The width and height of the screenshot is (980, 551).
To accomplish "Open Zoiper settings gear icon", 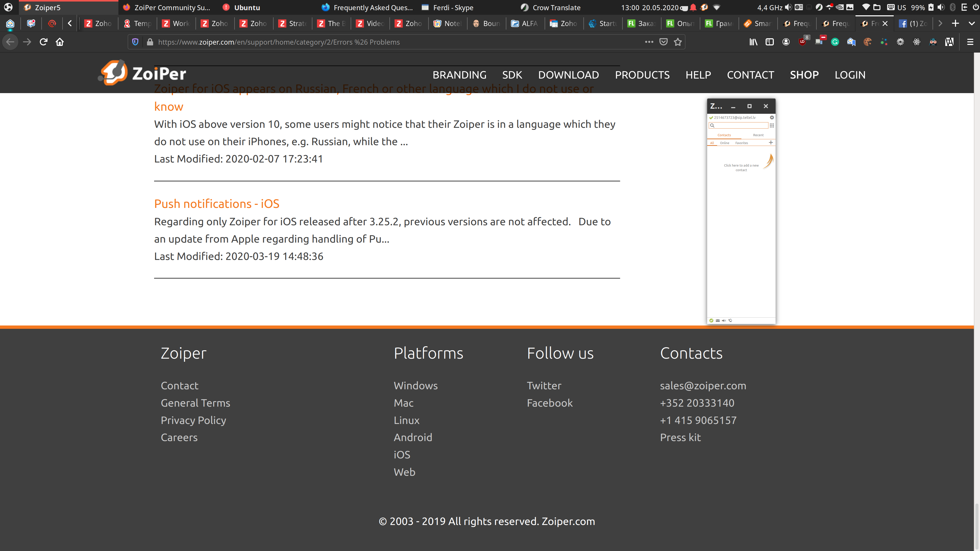I will tap(772, 118).
